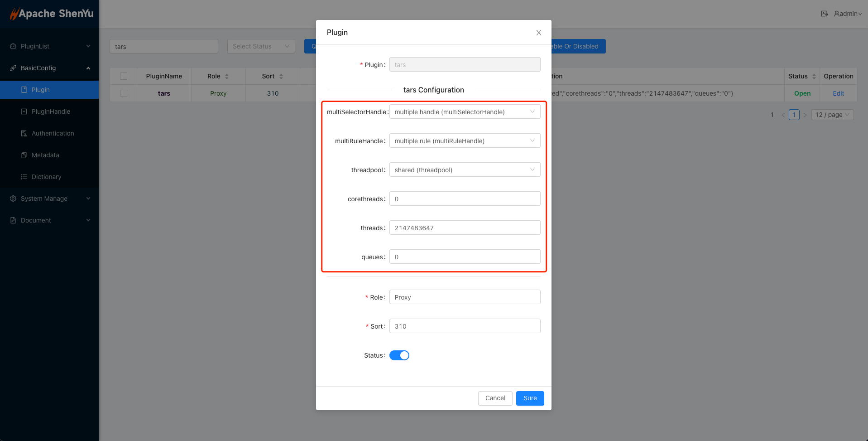Click the PluginList sidebar icon
The height and width of the screenshot is (441, 868).
pyautogui.click(x=13, y=46)
